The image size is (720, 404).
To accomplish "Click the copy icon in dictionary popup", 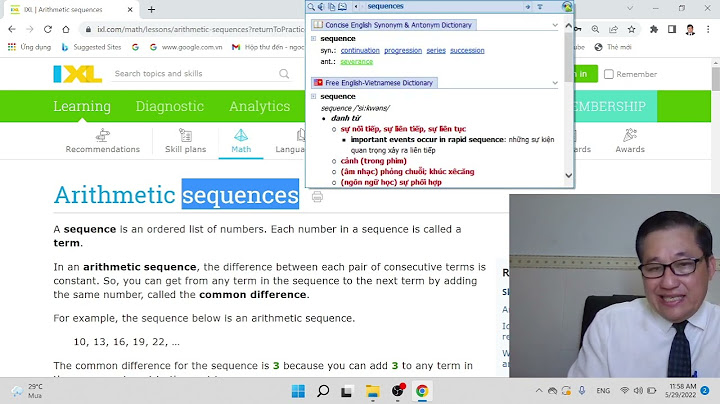I will pyautogui.click(x=331, y=6).
